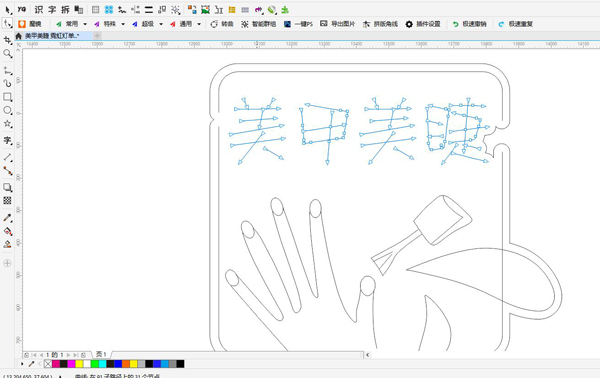Open the 通用 dropdown arrow
Image resolution: width=600 pixels, height=378 pixels.
click(x=199, y=24)
